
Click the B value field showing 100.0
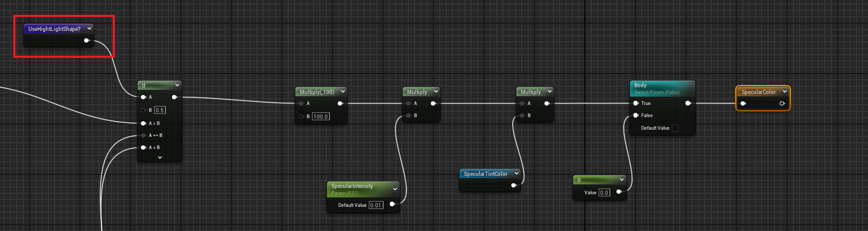click(x=321, y=117)
